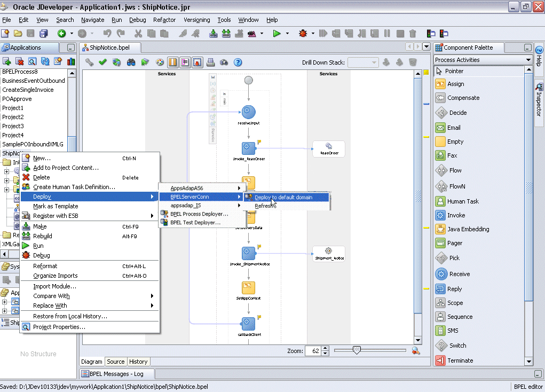545x392 pixels.
Task: Click the New file toolbar icon
Action: click(5, 34)
